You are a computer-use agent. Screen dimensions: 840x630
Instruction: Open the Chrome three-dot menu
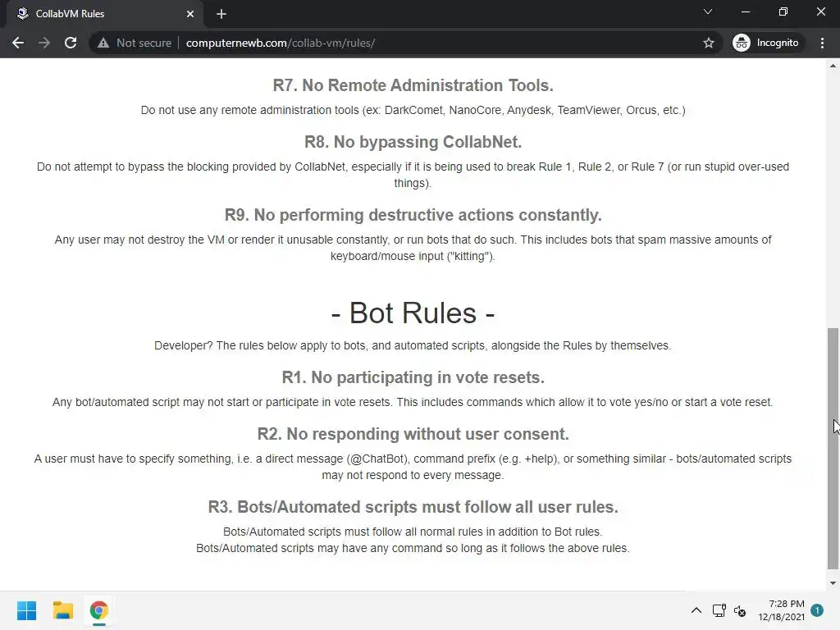tap(822, 43)
